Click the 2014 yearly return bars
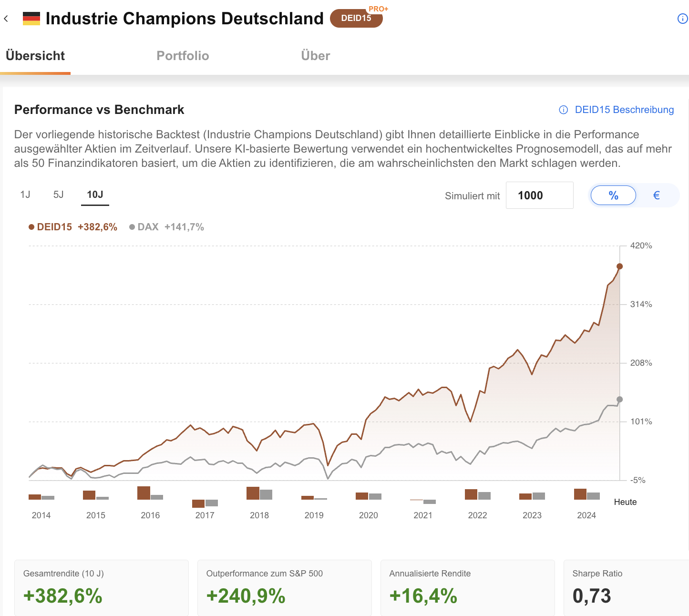Image resolution: width=689 pixels, height=616 pixels. pos(41,497)
